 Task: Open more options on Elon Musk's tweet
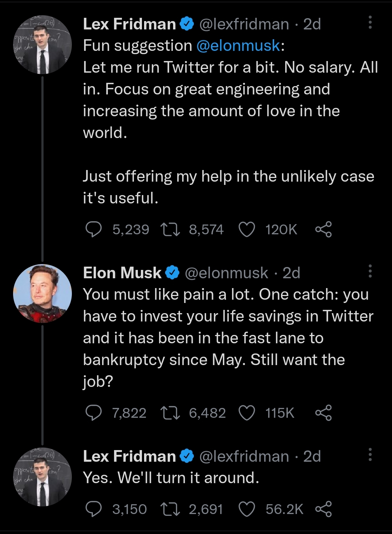pos(370,271)
